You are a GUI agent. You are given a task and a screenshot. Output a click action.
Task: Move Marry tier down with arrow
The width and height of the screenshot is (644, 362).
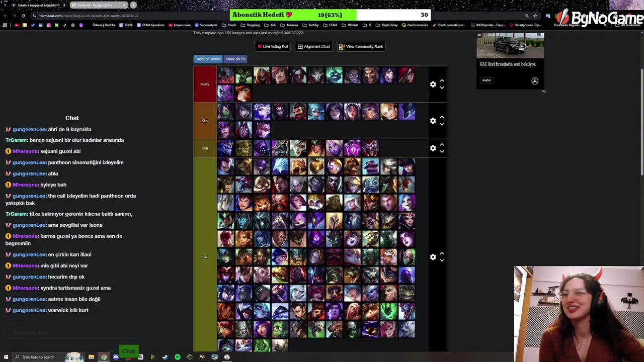(442, 88)
